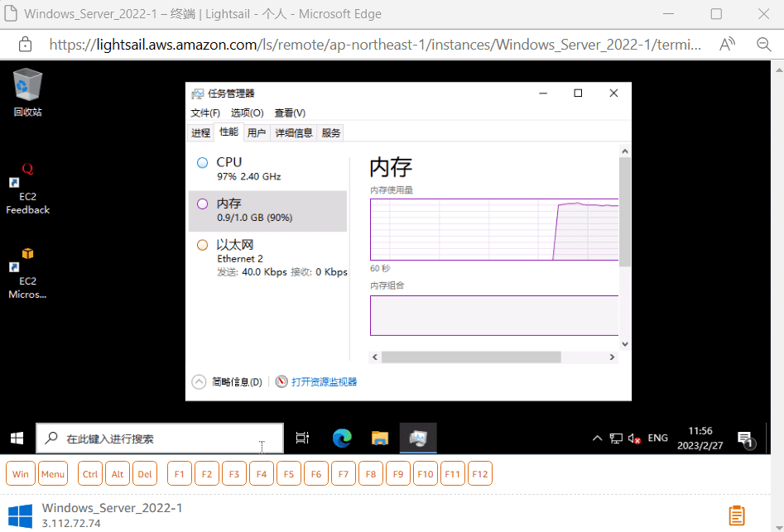Click the network icon in the system tray
This screenshot has height=532, width=784.
coord(615,438)
